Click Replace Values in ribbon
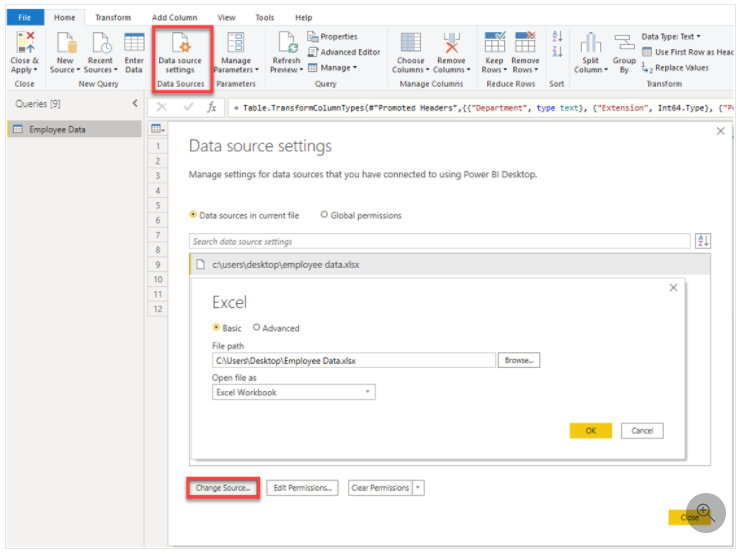The width and height of the screenshot is (740, 556). pos(675,68)
